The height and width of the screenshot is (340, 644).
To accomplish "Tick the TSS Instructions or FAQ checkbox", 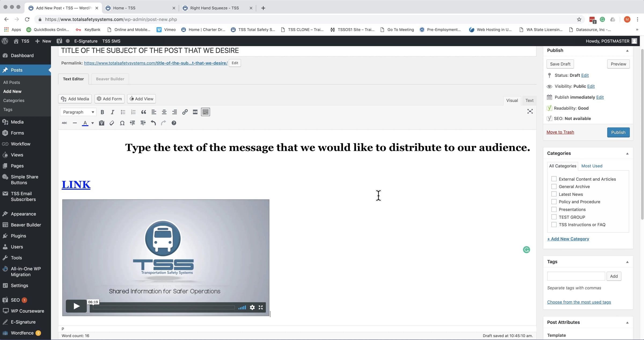I will 554,225.
